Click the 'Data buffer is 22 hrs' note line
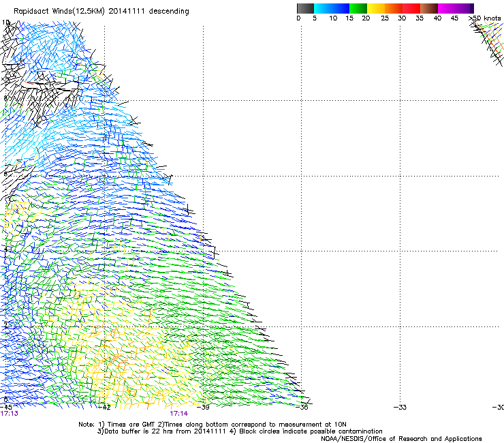This screenshot has width=504, height=443. [240, 431]
